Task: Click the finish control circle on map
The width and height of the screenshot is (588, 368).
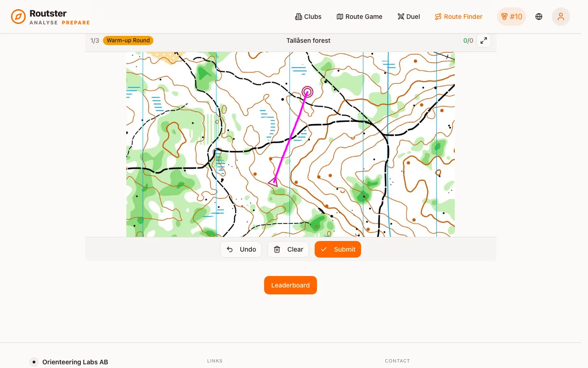Action: click(x=307, y=92)
